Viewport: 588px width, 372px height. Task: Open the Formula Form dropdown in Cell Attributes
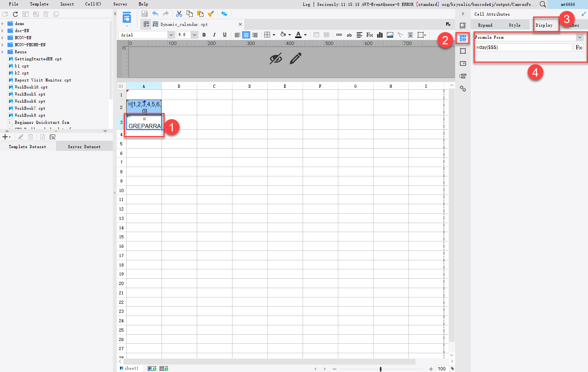(580, 37)
